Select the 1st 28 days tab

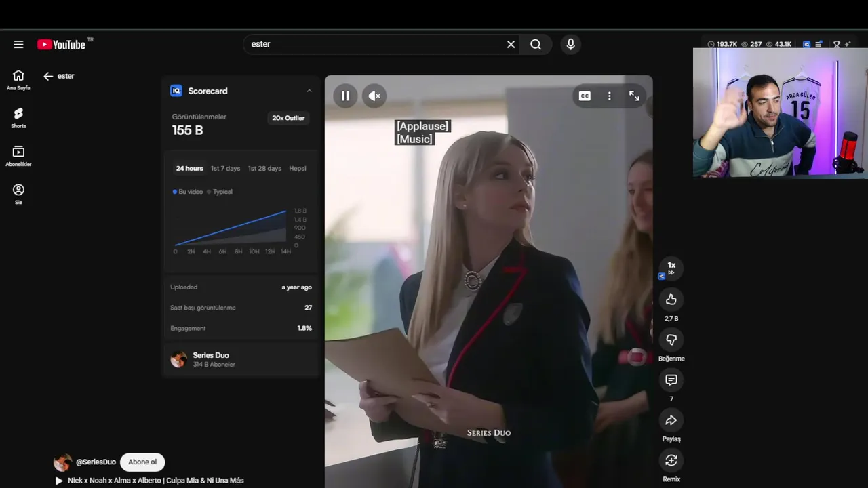point(264,168)
